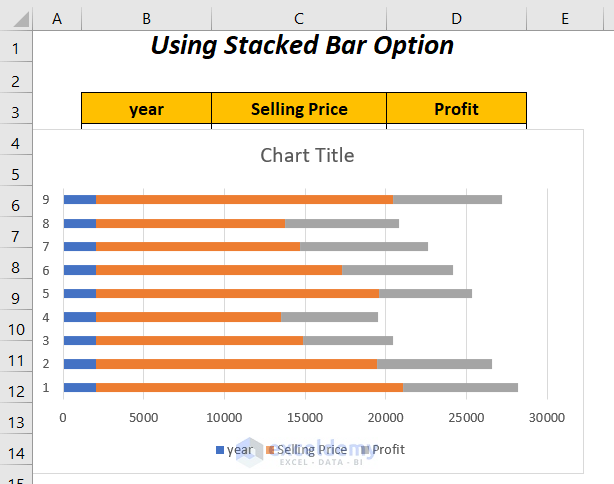This screenshot has width=614, height=484.
Task: Select column B header
Action: click(x=147, y=17)
